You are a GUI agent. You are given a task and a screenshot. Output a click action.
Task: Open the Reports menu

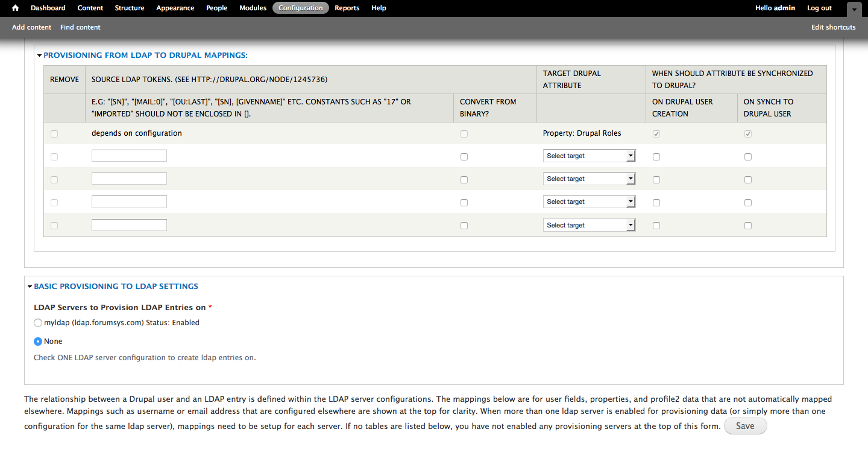[x=347, y=8]
